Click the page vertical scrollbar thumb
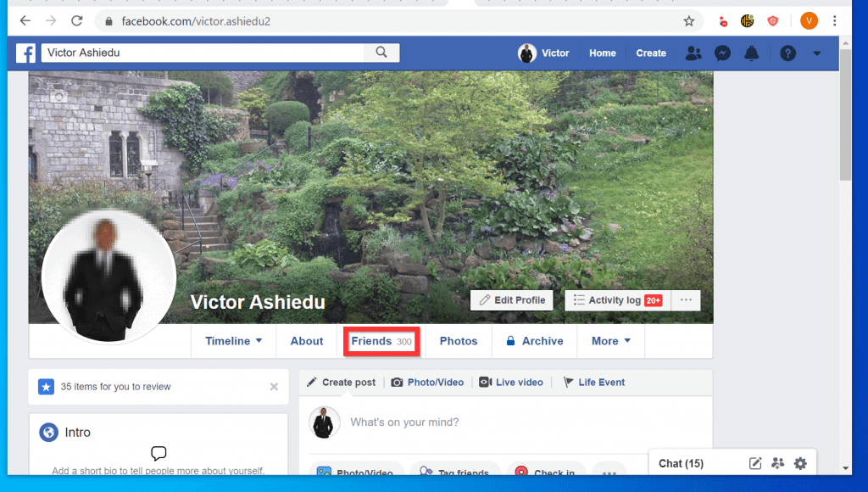 point(845,115)
